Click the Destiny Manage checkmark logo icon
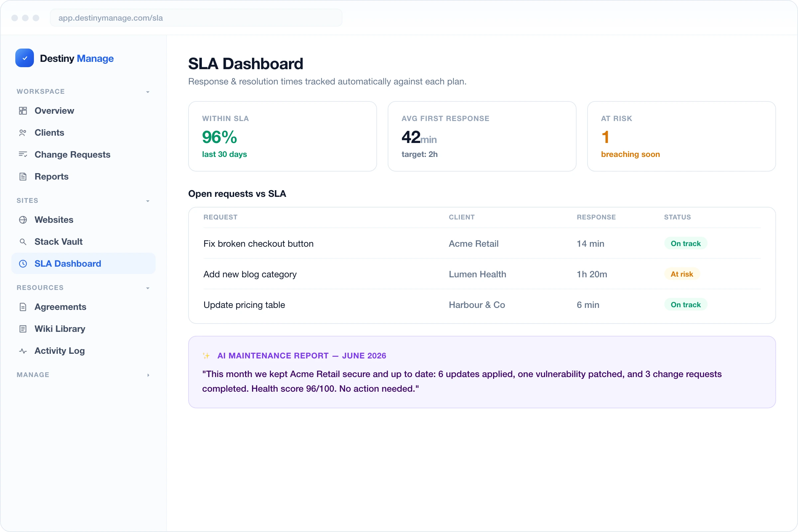798x532 pixels. click(x=24, y=58)
